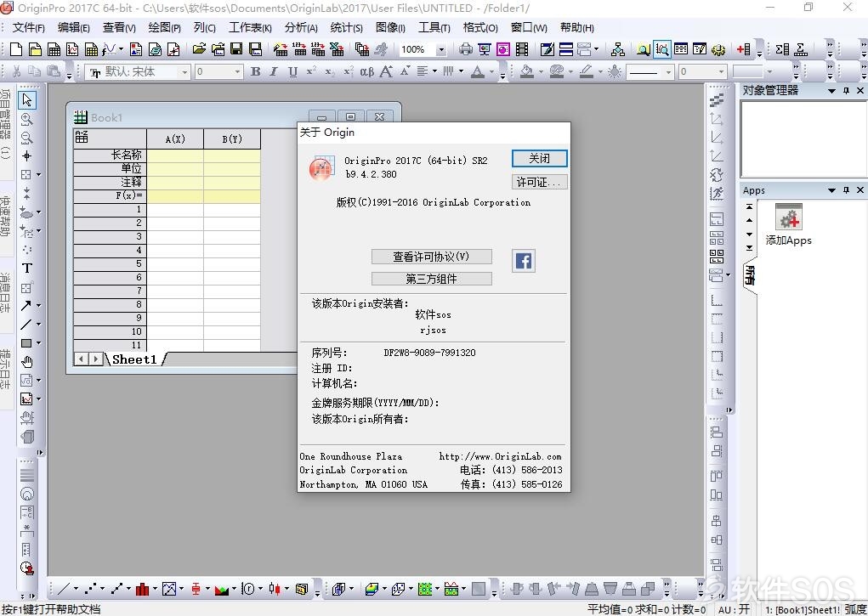Click the Italic formatting button
The image size is (868, 616).
point(274,71)
